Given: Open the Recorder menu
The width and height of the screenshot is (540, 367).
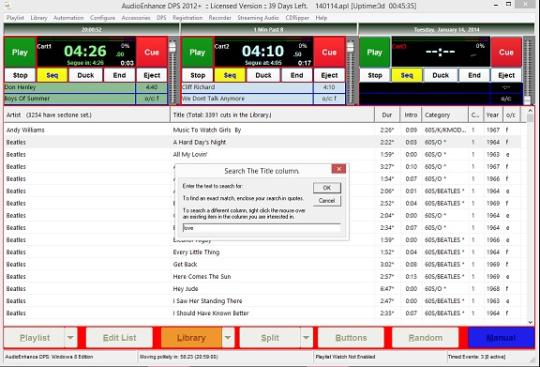Looking at the screenshot, I should coord(220,18).
